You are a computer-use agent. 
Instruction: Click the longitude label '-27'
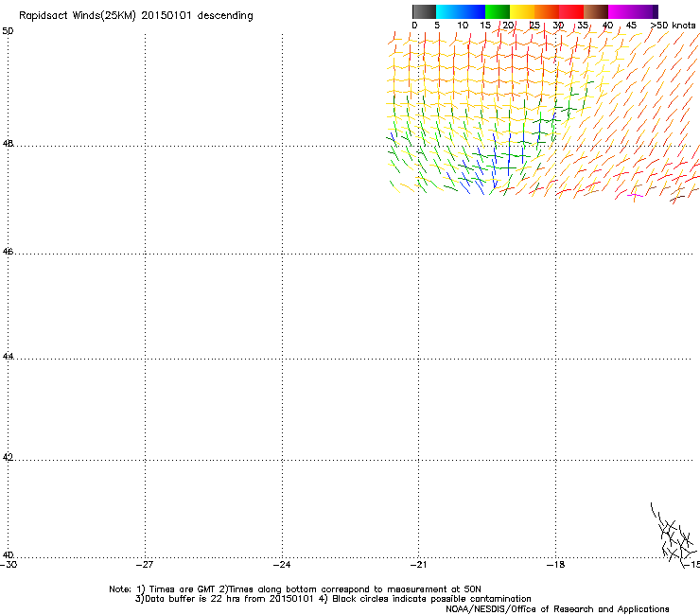pyautogui.click(x=145, y=565)
